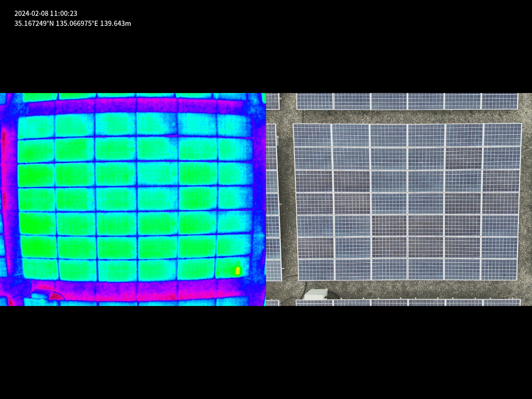Click the top-left panel of the visible-light array
The width and height of the screenshot is (532, 399).
coord(312,135)
